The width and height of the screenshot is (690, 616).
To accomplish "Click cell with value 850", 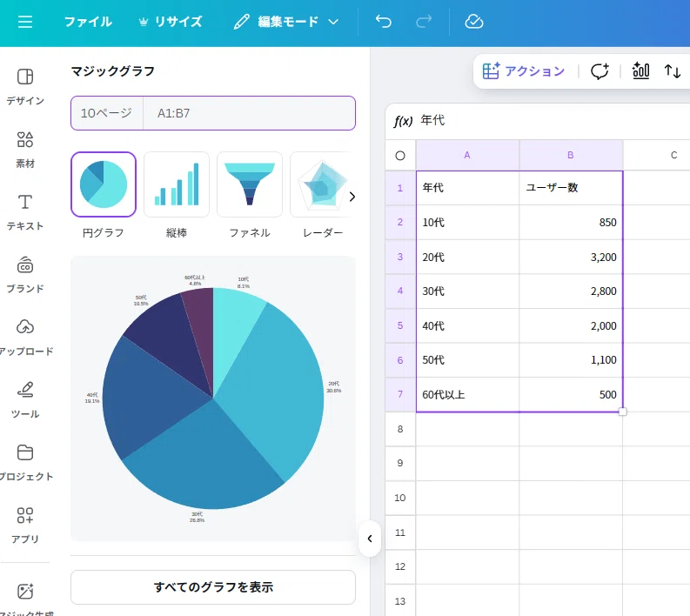I will [571, 222].
